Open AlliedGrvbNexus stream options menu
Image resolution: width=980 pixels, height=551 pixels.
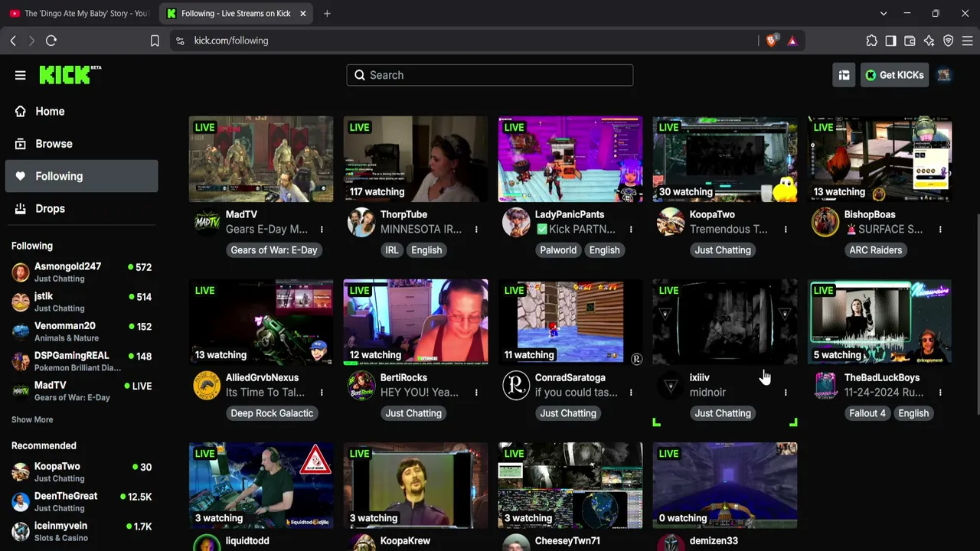[322, 393]
